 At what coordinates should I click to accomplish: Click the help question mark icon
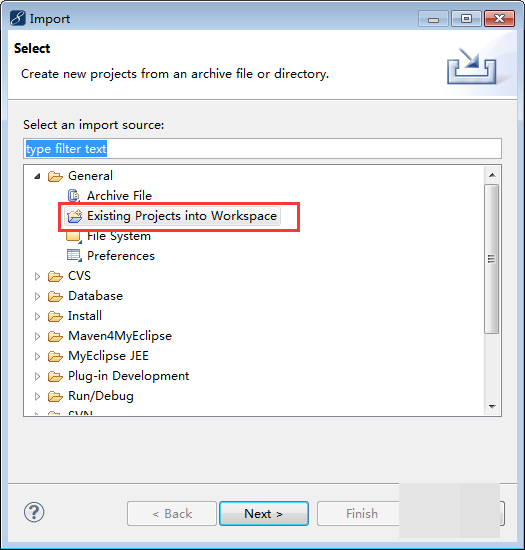(x=34, y=512)
